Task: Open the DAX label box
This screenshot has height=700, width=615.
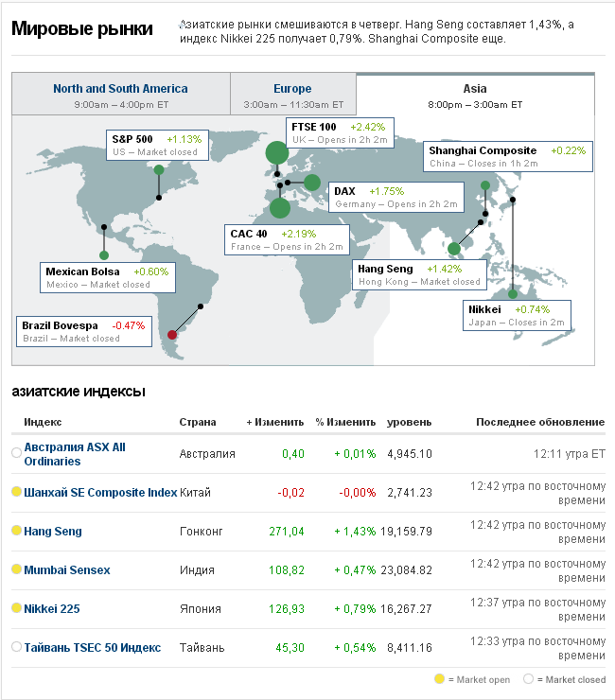Action: (x=396, y=198)
